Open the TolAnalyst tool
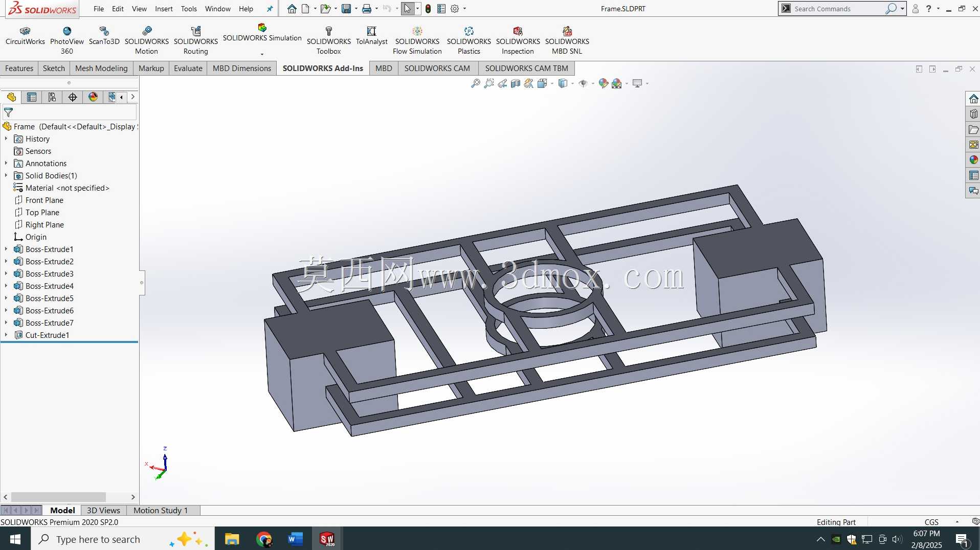The width and height of the screenshot is (980, 550). 371,36
